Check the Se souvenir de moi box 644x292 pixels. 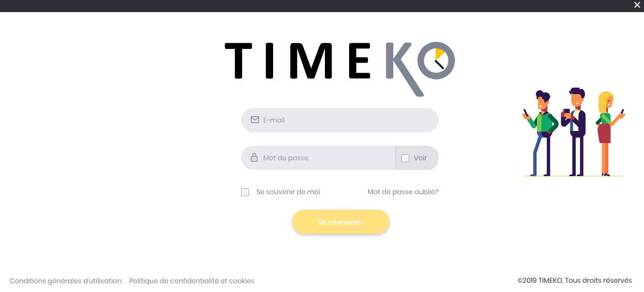coord(245,192)
